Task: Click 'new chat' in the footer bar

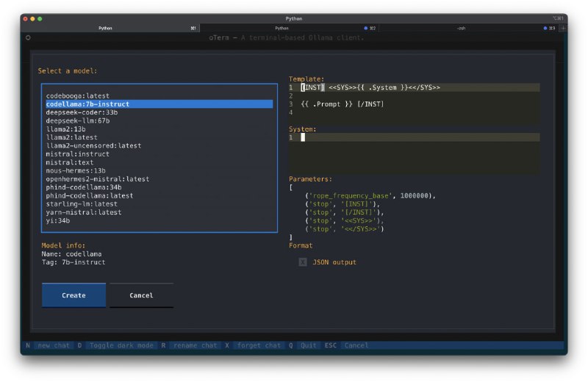Action: pyautogui.click(x=54, y=345)
